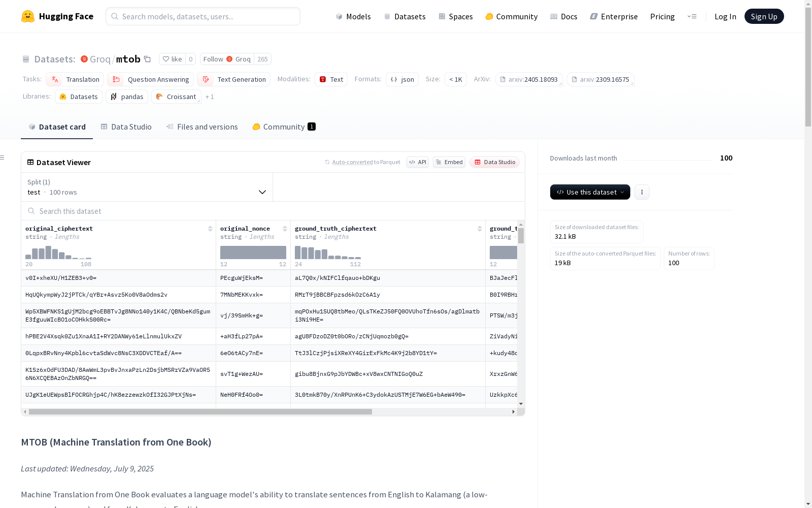This screenshot has width=812, height=508.
Task: Open the Datasets library tag
Action: (x=79, y=97)
